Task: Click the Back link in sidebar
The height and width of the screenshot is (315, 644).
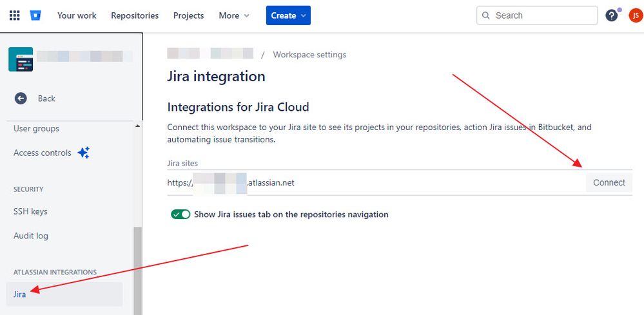Action: click(46, 99)
